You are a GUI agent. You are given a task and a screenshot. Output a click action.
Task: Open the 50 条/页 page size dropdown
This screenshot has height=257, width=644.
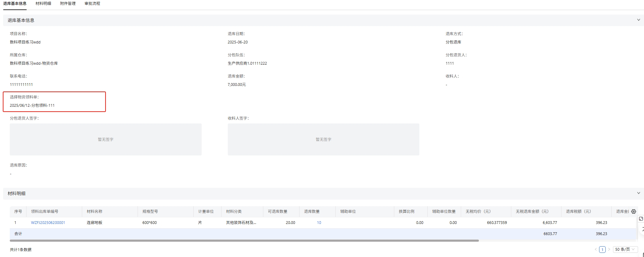[x=625, y=249]
